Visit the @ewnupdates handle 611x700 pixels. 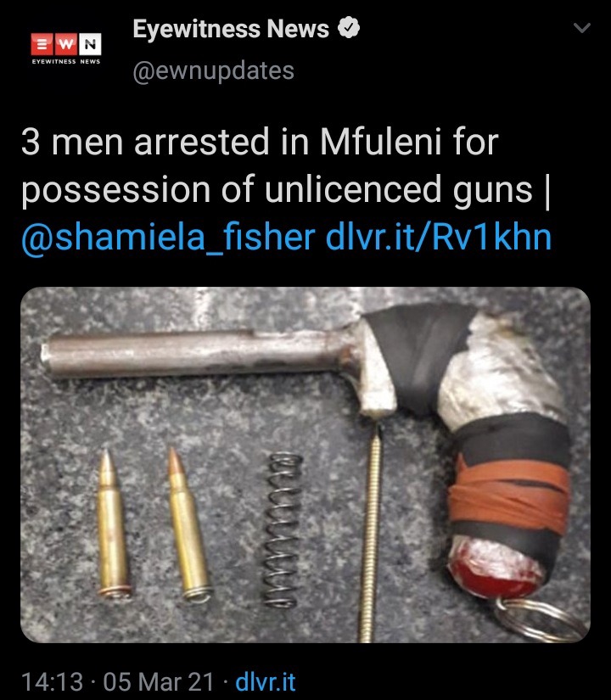(x=214, y=70)
